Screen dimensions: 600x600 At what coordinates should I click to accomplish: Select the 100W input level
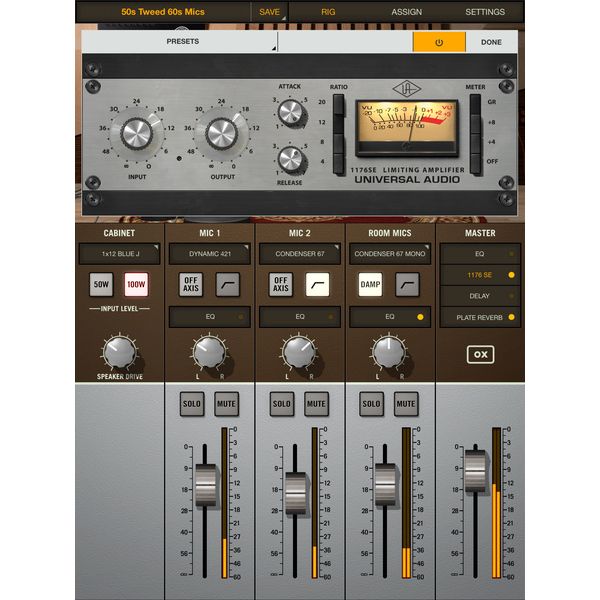136,285
